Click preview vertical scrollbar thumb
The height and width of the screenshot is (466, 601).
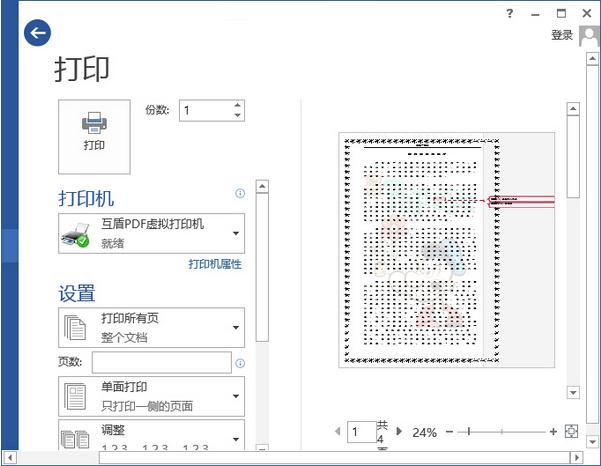tap(573, 156)
